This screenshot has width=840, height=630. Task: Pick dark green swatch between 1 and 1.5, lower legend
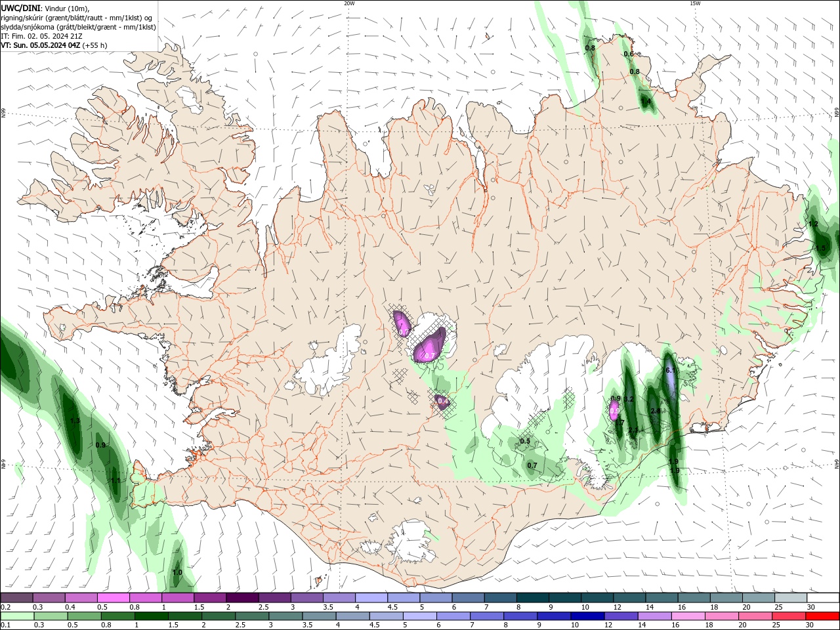tap(150, 616)
